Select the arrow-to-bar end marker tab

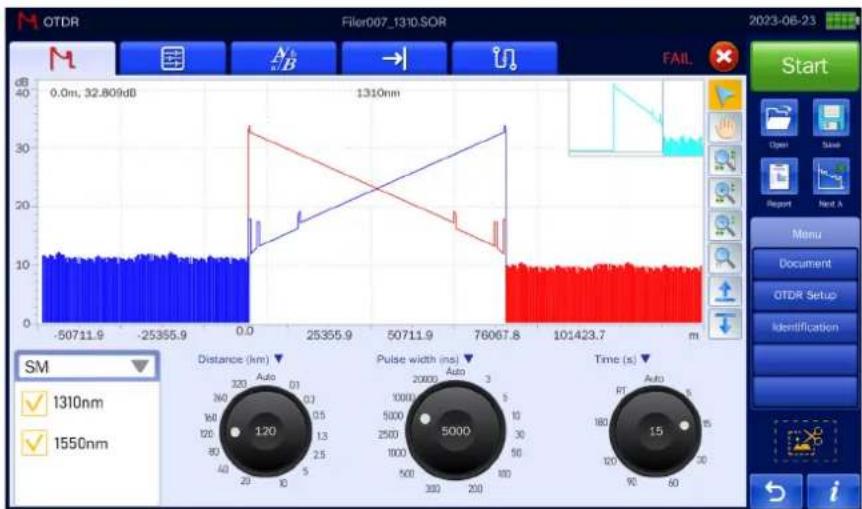click(394, 58)
